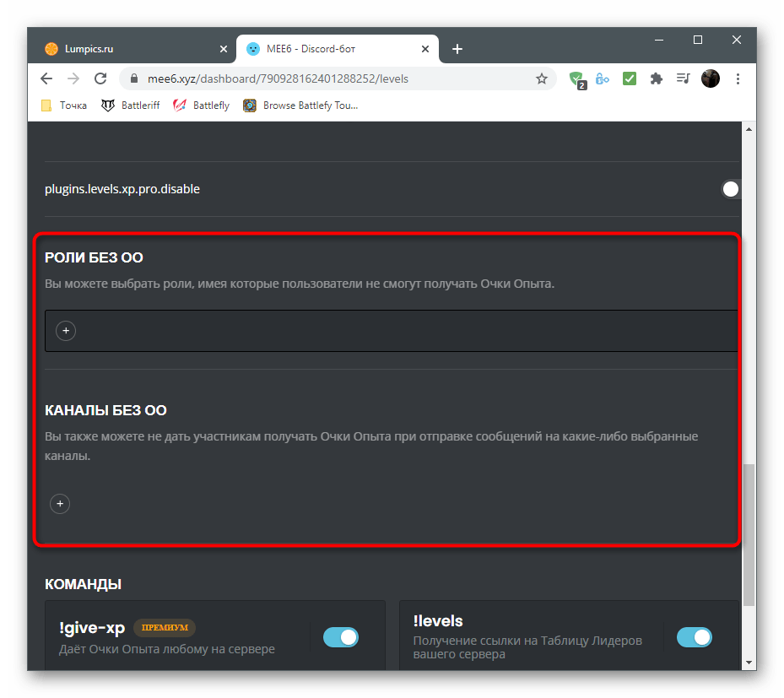Screen dimensions: 784x698
Task: Click the plus icon under КАНАЛЫ БЕЗ ОО
Action: (x=60, y=504)
